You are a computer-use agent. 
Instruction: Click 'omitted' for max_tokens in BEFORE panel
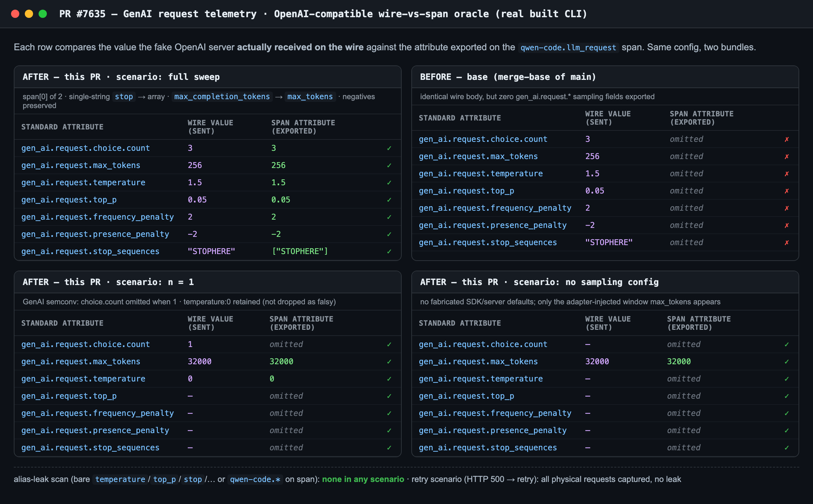(687, 156)
